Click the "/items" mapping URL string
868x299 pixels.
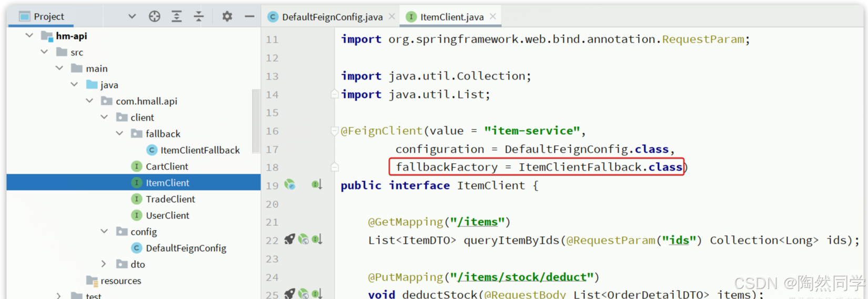[x=477, y=222]
